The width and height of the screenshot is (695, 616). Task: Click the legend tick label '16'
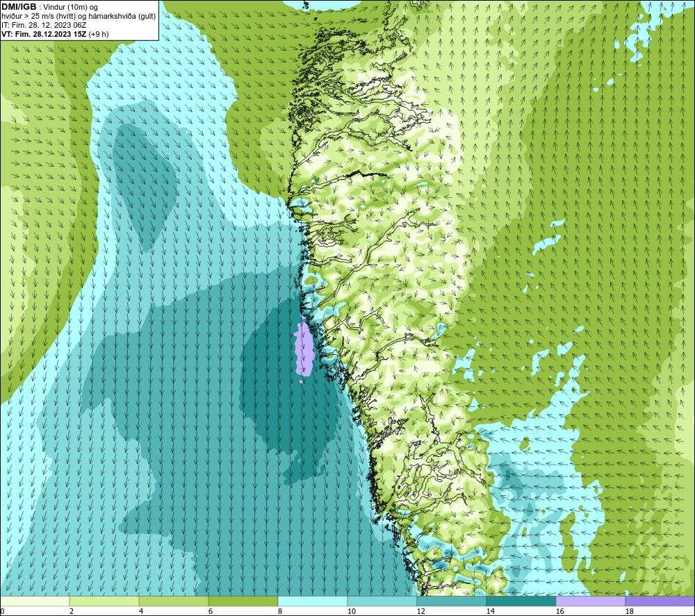coord(559,611)
